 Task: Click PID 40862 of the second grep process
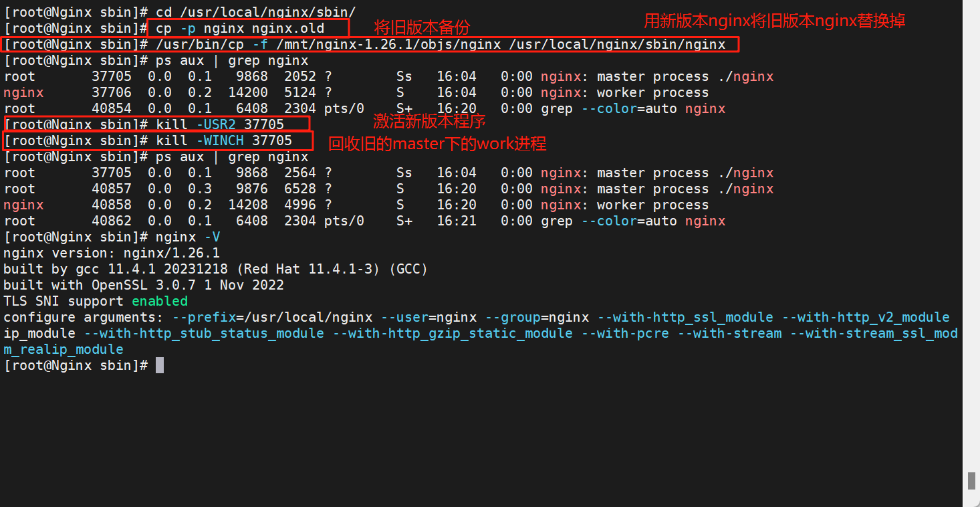pyautogui.click(x=112, y=221)
